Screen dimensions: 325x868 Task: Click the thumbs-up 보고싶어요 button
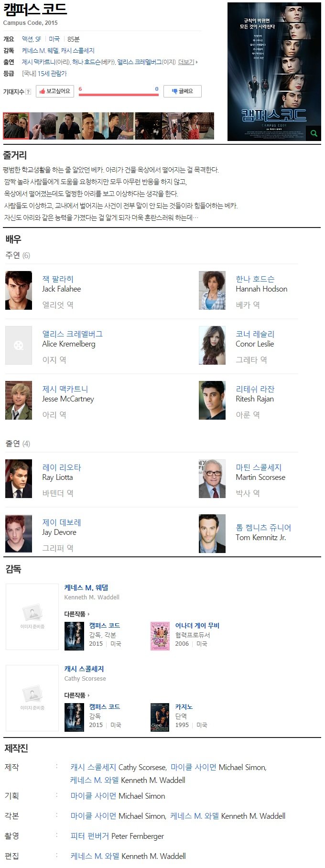coord(55,91)
